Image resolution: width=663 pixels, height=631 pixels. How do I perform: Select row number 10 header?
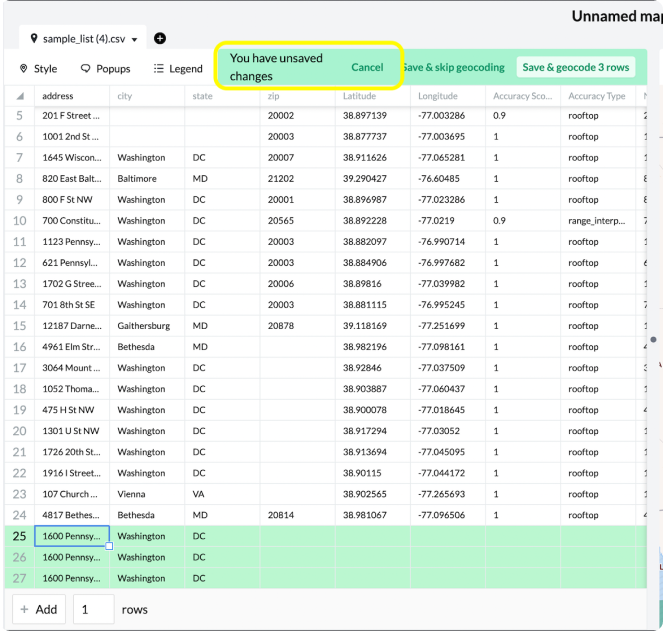click(x=19, y=221)
